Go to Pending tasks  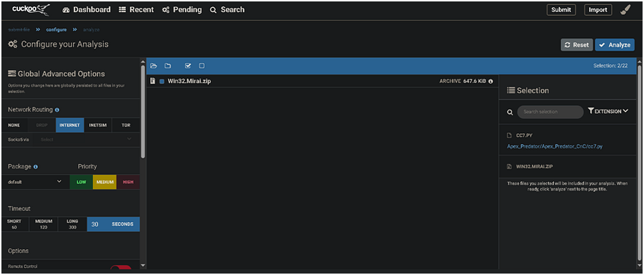pyautogui.click(x=182, y=9)
